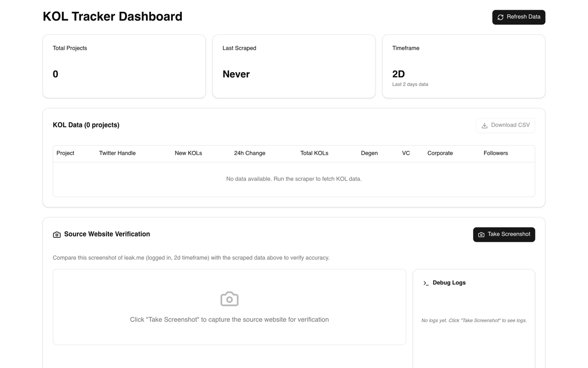
Task: Click the 'Last 2 days data' caption
Action: coord(410,84)
